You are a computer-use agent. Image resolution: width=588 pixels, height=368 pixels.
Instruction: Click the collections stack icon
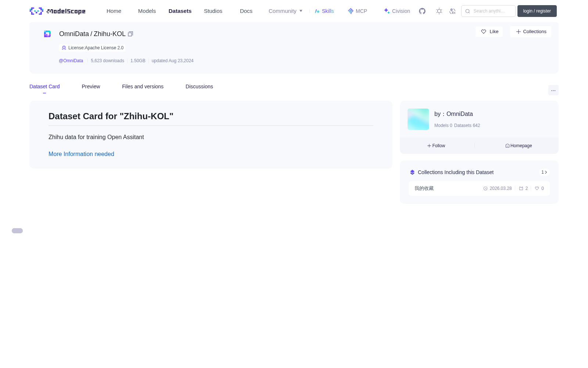click(x=412, y=172)
